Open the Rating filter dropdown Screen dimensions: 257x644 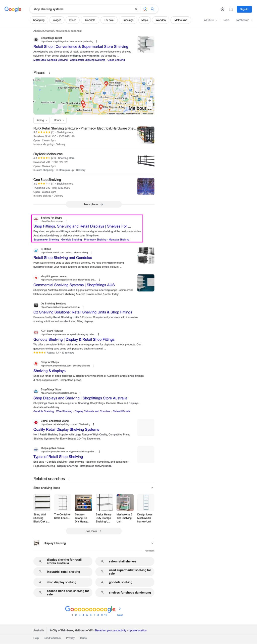pos(41,120)
